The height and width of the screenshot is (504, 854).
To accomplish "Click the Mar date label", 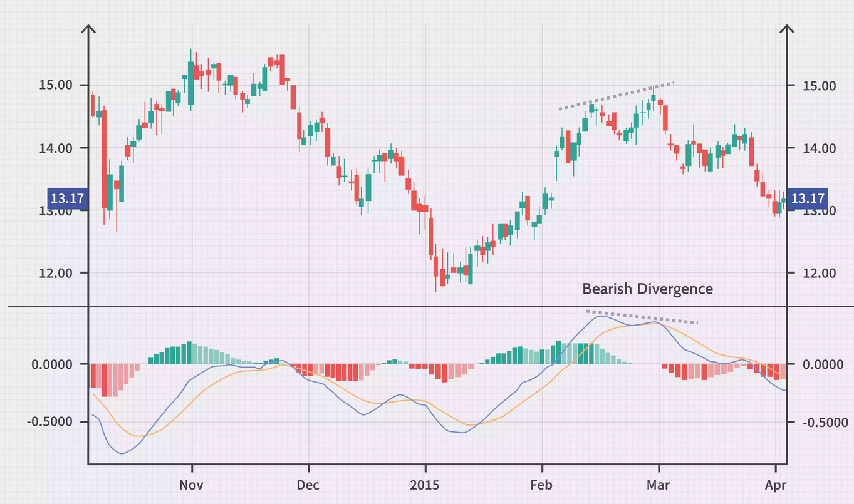I will point(659,485).
